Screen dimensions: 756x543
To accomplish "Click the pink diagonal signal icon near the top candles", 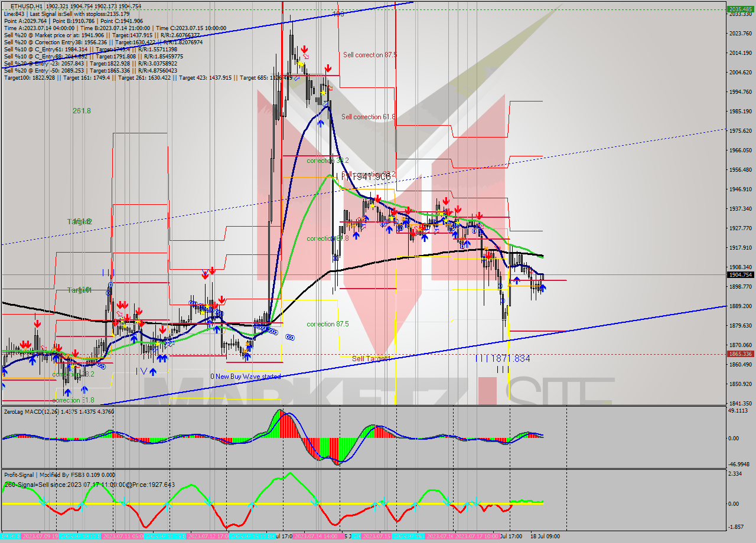I will (306, 57).
